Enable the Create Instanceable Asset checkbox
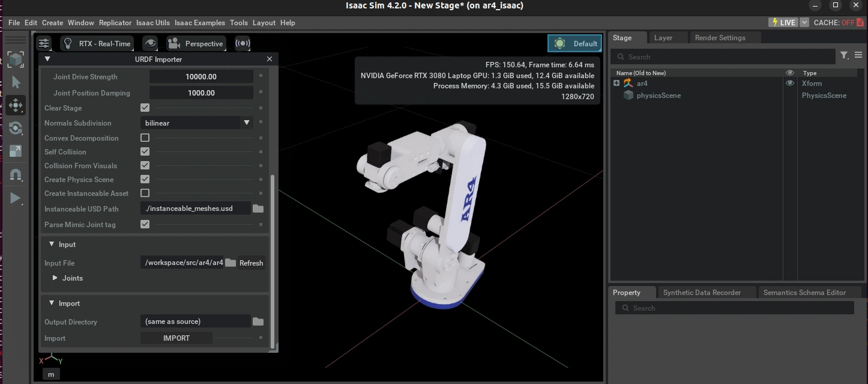This screenshot has height=384, width=868. (x=145, y=193)
